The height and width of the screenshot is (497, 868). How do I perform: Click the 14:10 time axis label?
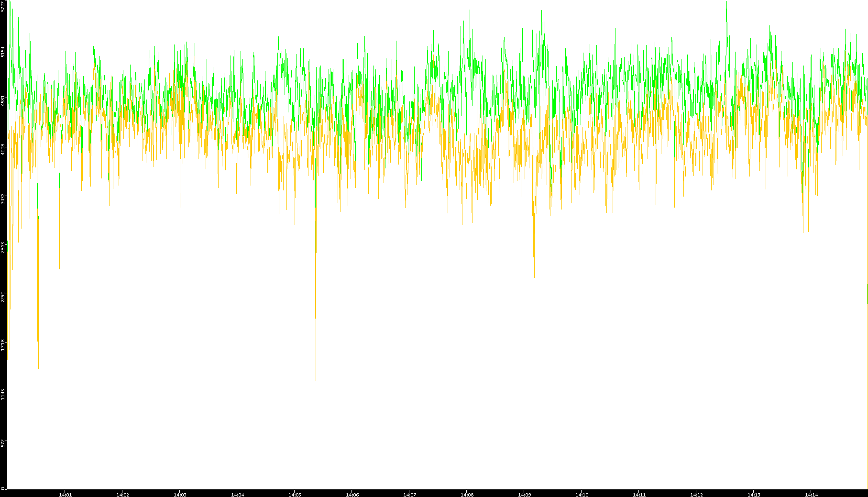(582, 495)
